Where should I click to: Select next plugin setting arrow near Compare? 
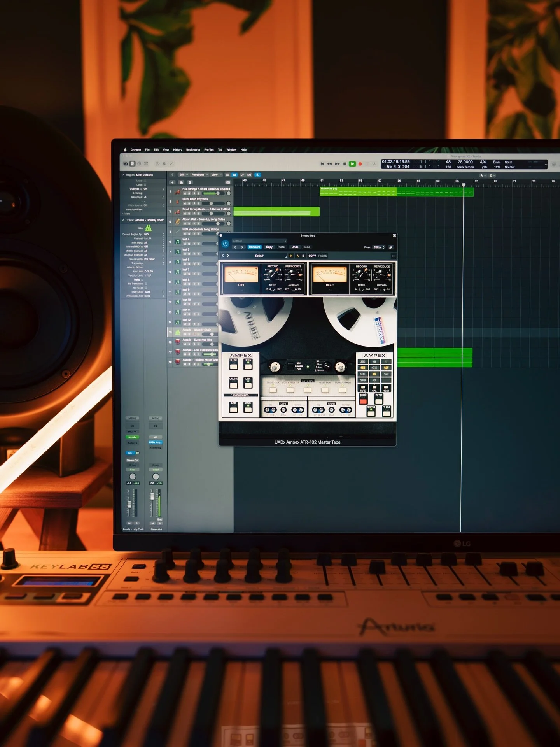[242, 247]
